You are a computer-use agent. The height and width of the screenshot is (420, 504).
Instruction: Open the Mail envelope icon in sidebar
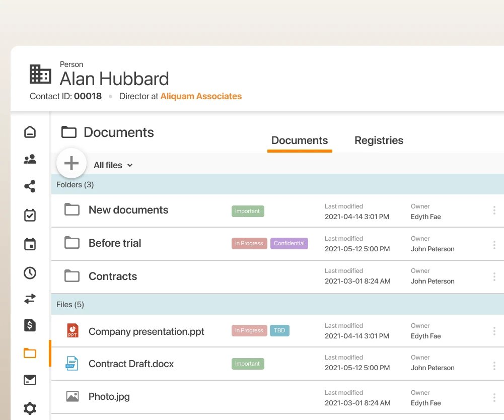click(x=30, y=380)
